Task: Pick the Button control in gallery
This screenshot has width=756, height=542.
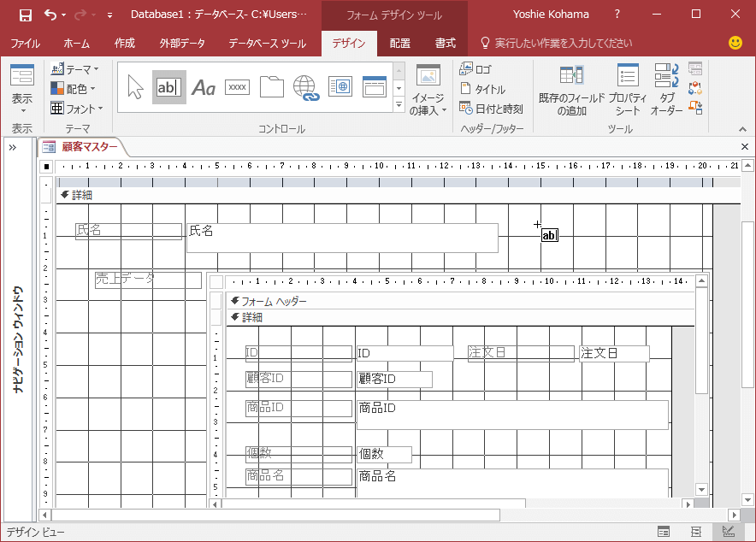Action: point(237,87)
